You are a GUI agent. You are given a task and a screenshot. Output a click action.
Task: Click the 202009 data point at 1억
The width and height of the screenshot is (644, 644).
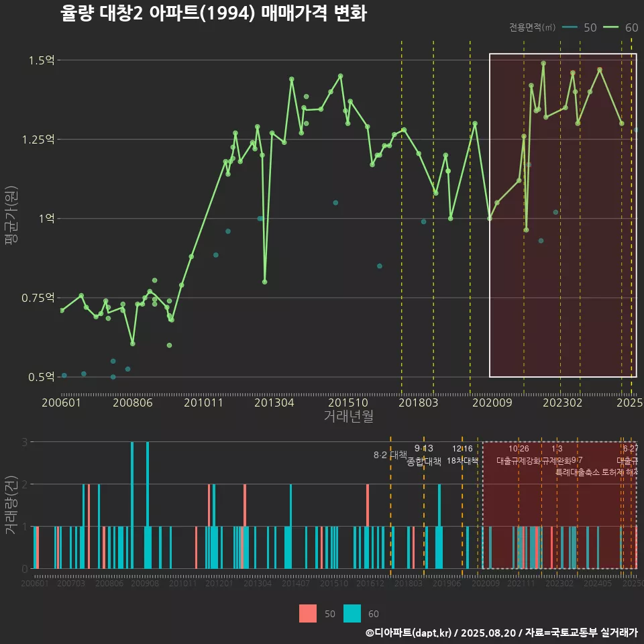pos(490,218)
